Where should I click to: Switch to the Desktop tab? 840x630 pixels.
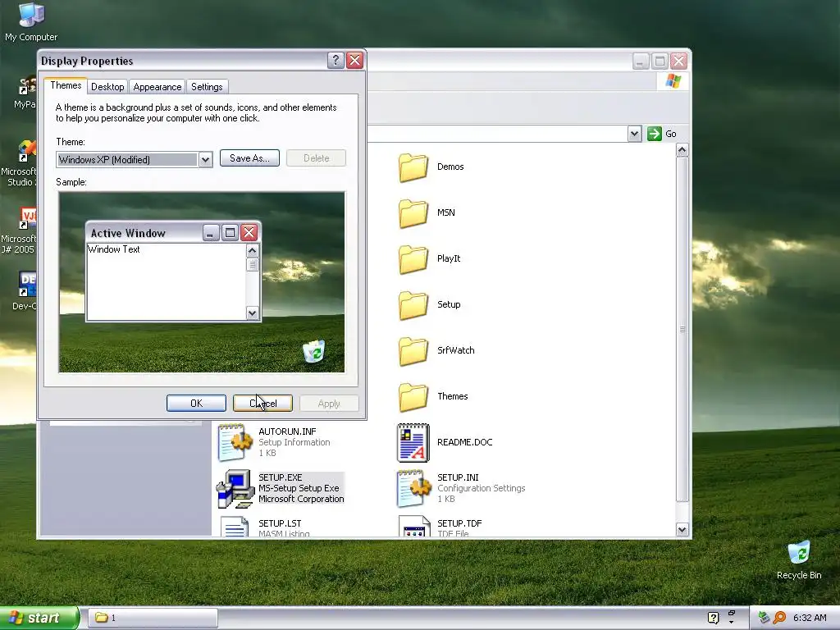click(107, 87)
